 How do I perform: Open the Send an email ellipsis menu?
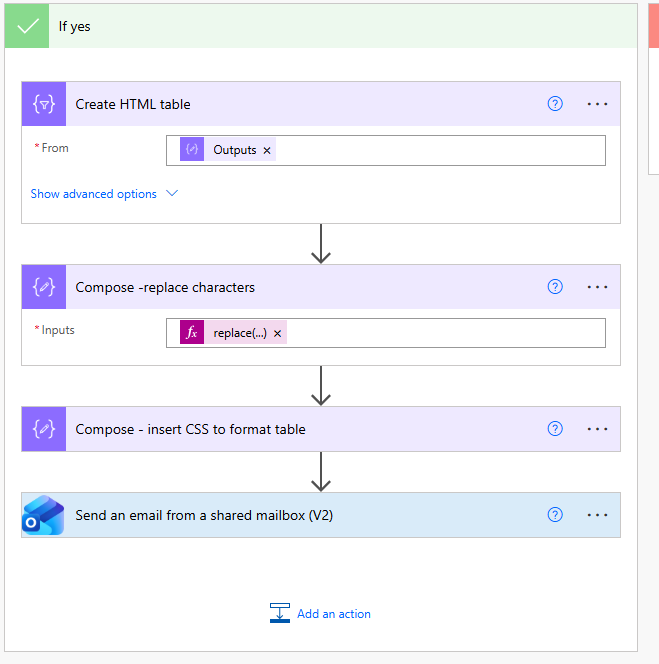(x=597, y=515)
